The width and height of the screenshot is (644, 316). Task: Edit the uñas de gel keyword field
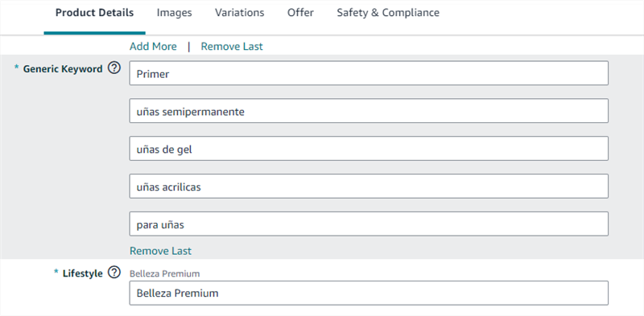pos(369,149)
